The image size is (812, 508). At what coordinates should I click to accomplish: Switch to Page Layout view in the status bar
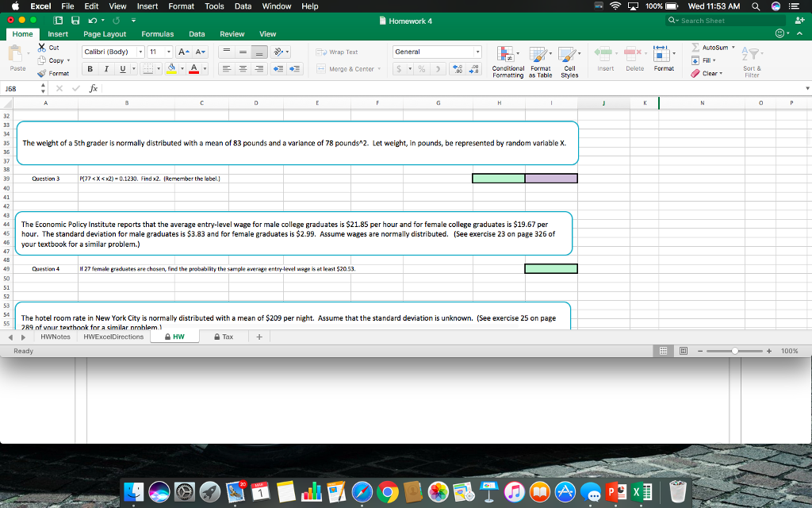684,351
